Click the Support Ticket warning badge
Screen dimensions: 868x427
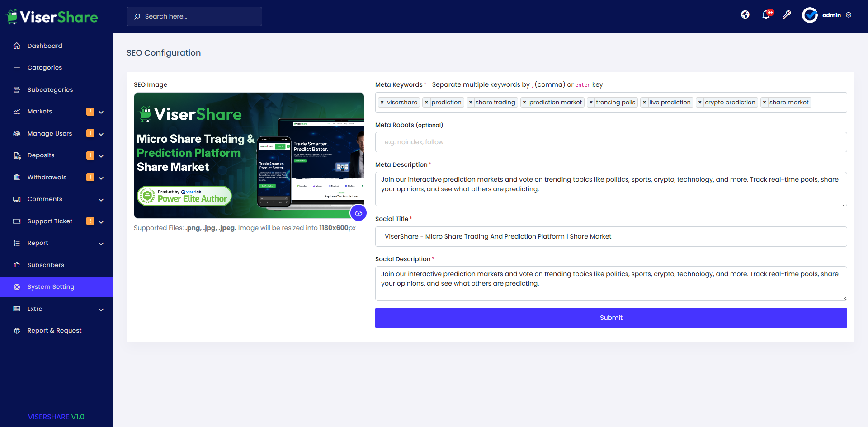point(90,221)
